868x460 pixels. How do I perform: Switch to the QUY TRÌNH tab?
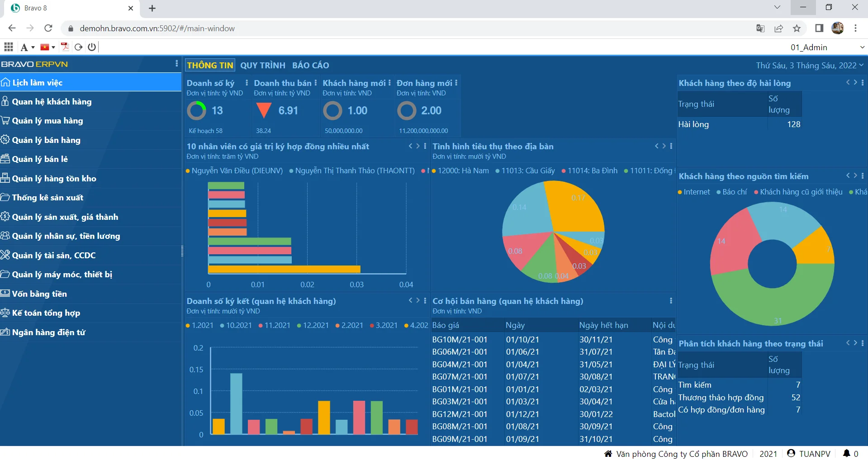tap(262, 65)
